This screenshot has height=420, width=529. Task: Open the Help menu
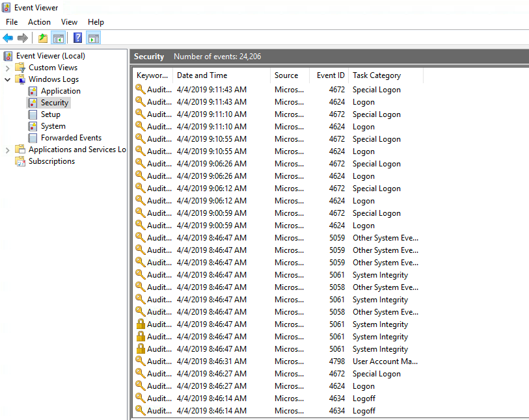96,22
